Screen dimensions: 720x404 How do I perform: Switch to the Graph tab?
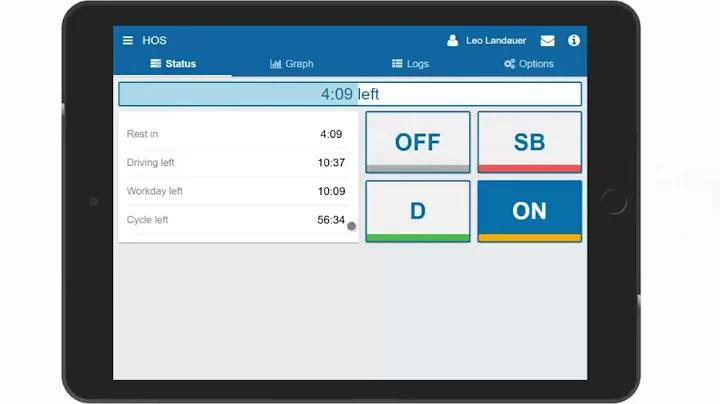[292, 64]
